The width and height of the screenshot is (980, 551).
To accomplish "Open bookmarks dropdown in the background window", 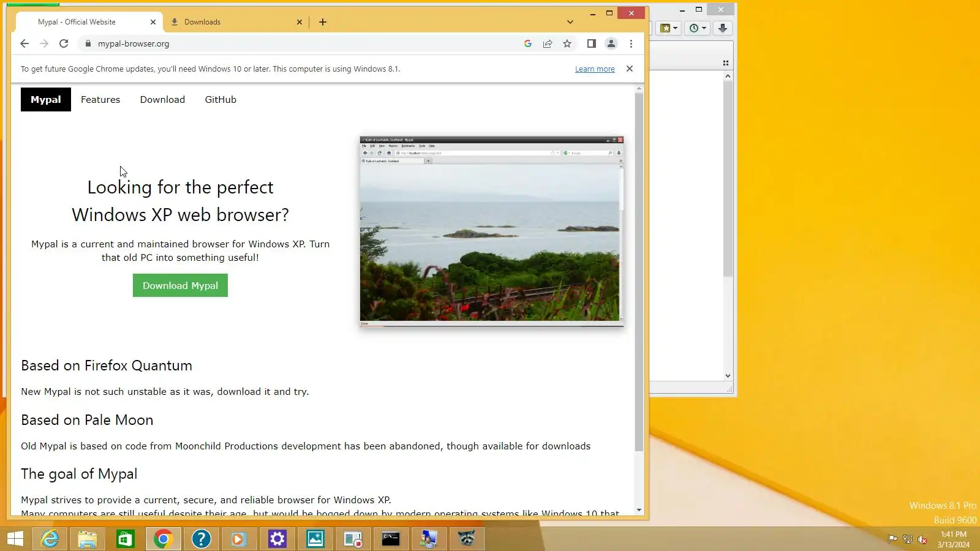I will point(668,28).
